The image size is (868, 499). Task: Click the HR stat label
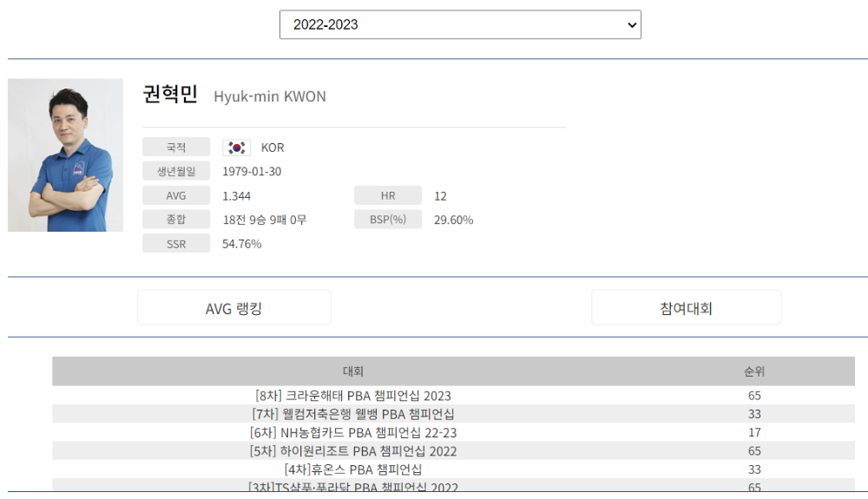[388, 195]
